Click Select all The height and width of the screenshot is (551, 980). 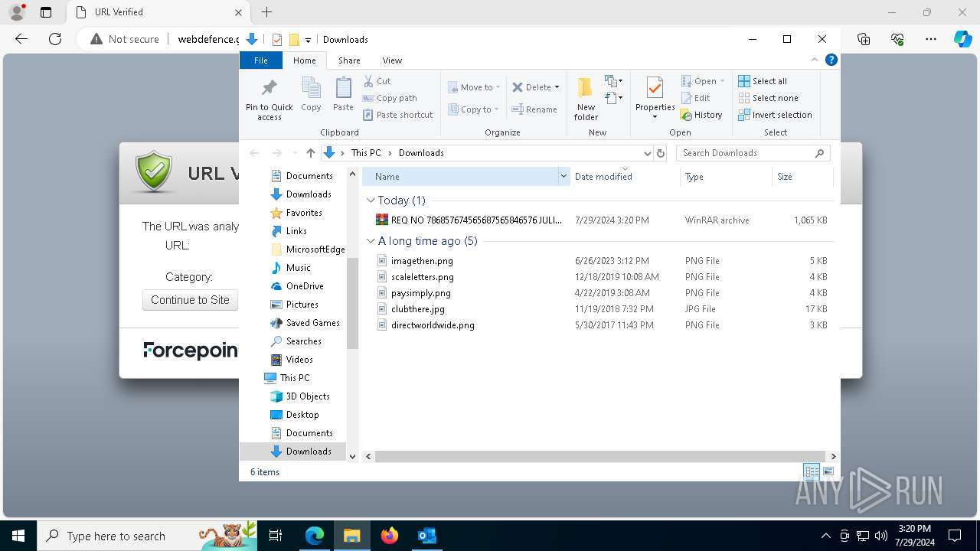[762, 81]
